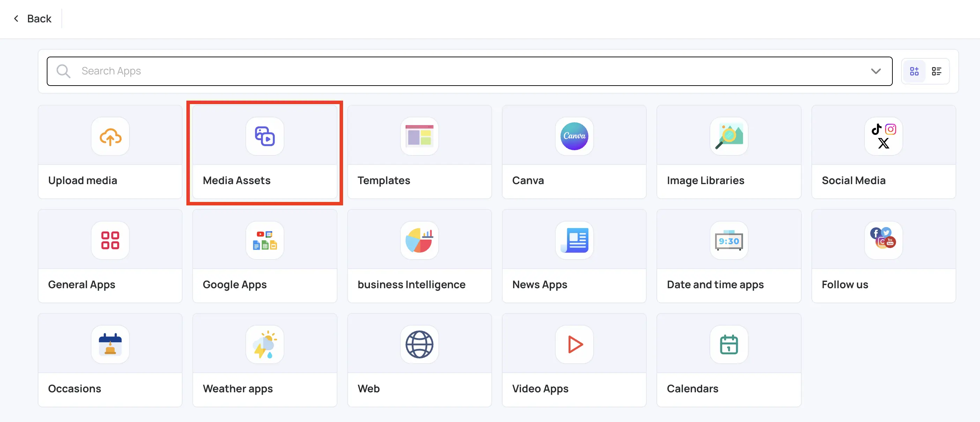
Task: Click the Social Media label
Action: coord(854,181)
